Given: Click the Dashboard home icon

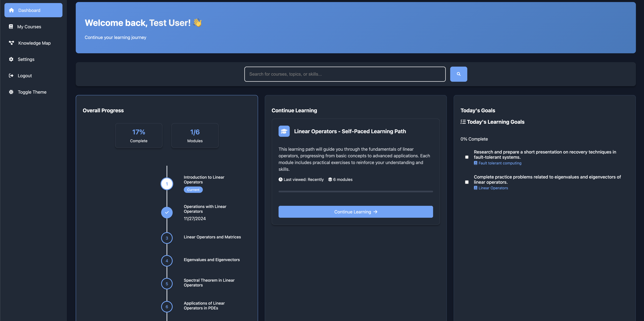Looking at the screenshot, I should point(11,10).
